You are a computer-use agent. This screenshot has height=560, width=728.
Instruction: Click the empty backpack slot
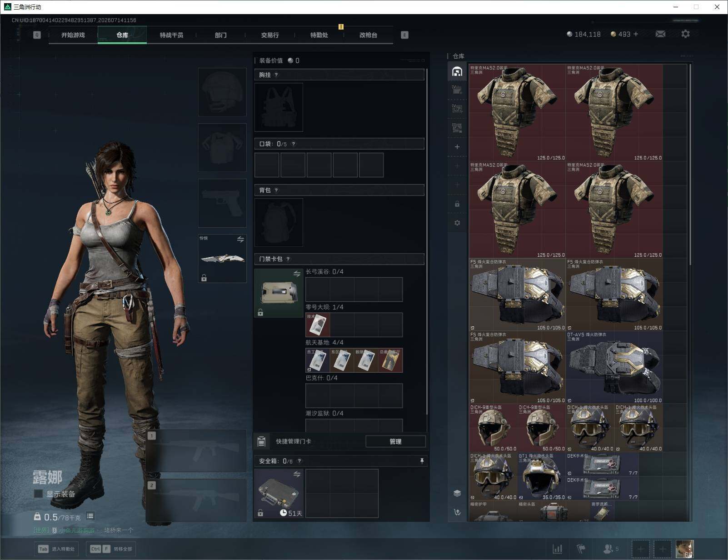click(279, 222)
